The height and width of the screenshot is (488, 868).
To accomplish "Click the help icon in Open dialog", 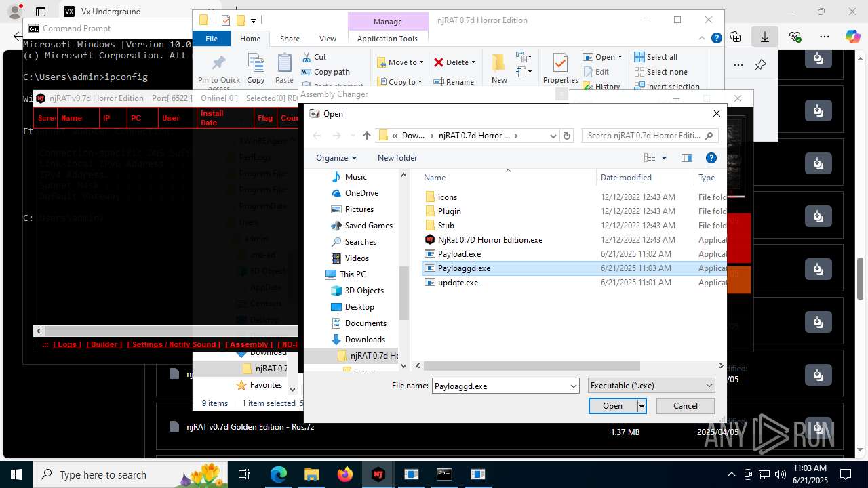I will 711,158.
